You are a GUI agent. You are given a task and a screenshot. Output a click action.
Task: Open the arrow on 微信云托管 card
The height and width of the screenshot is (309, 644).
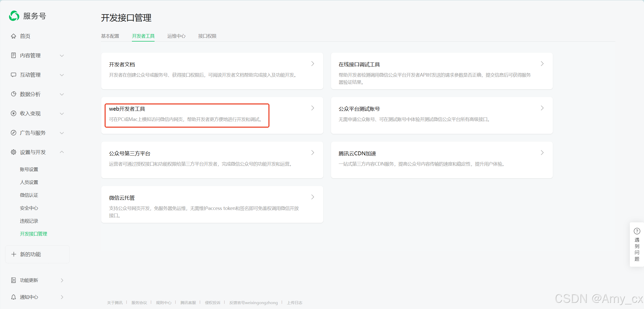[x=313, y=197]
